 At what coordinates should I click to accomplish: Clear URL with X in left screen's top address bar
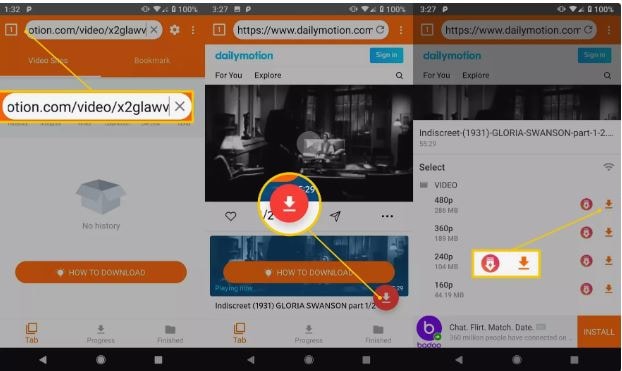point(154,30)
